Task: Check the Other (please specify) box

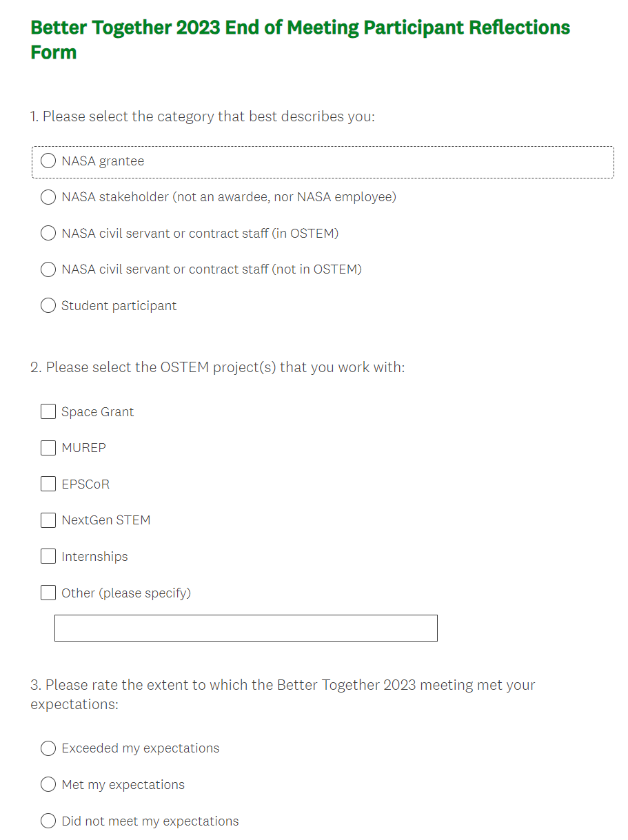Action: click(x=48, y=593)
